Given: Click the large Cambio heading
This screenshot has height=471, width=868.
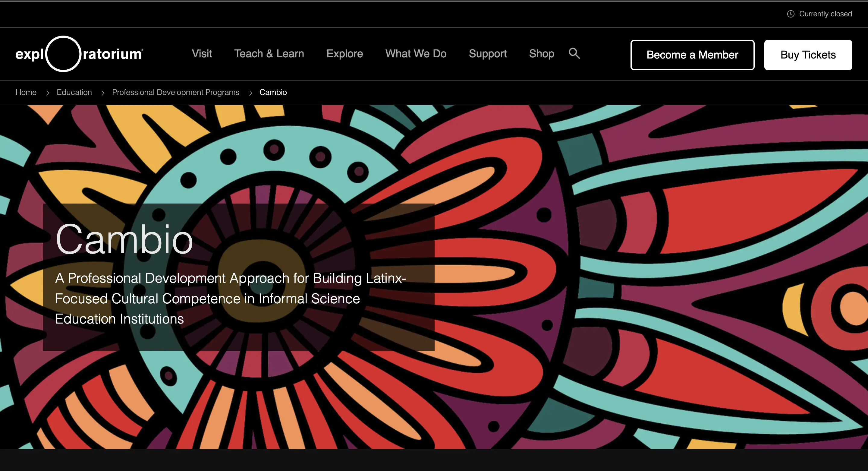Looking at the screenshot, I should click(x=124, y=239).
